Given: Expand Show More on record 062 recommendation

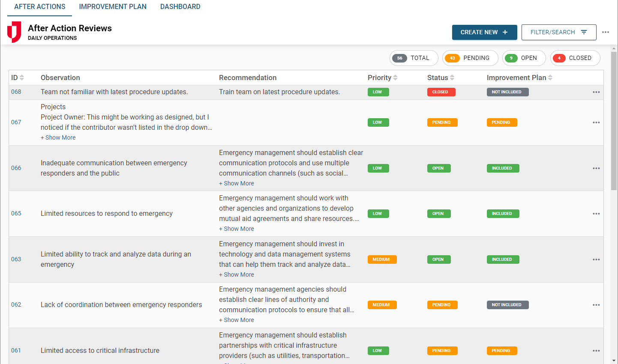Looking at the screenshot, I should tap(237, 319).
